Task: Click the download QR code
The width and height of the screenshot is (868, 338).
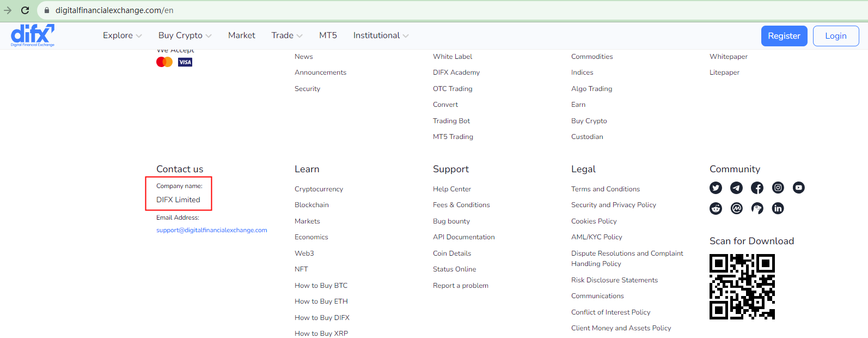Action: point(742,287)
